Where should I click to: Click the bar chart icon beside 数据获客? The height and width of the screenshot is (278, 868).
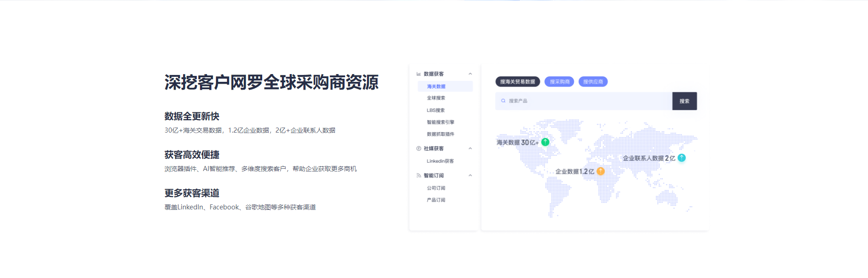click(x=418, y=74)
